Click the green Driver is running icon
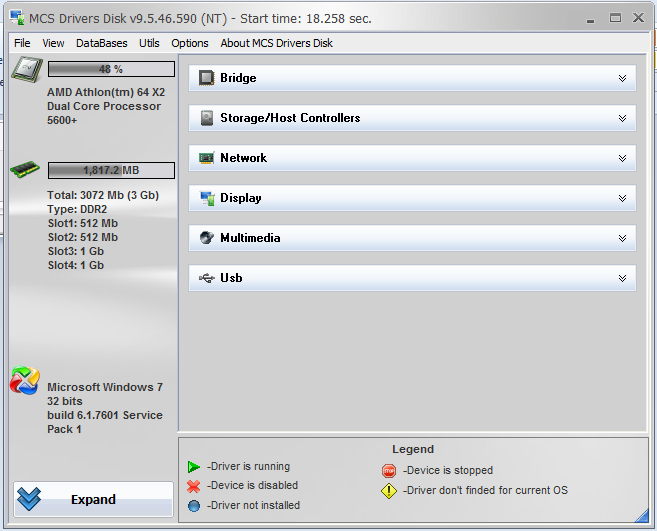Viewport: 657px width, 531px height. tap(194, 466)
